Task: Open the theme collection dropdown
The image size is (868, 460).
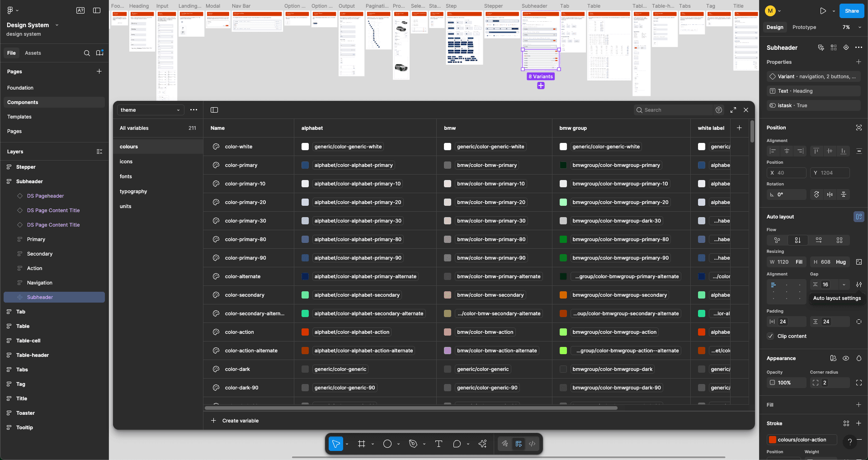Action: 150,110
